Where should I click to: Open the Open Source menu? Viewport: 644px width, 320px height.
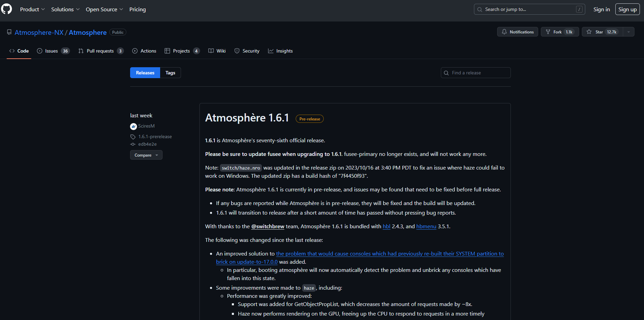104,9
